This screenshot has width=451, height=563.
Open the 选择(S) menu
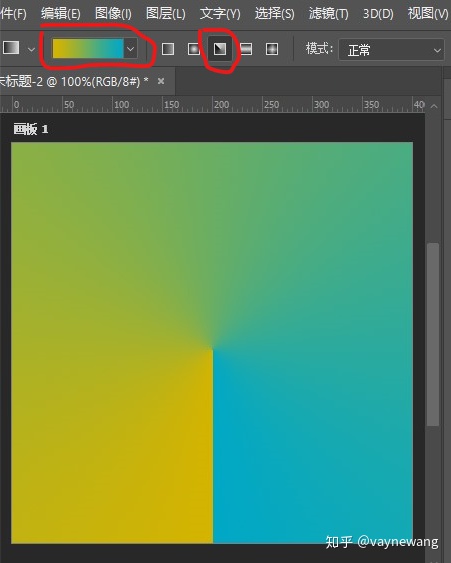(x=274, y=14)
